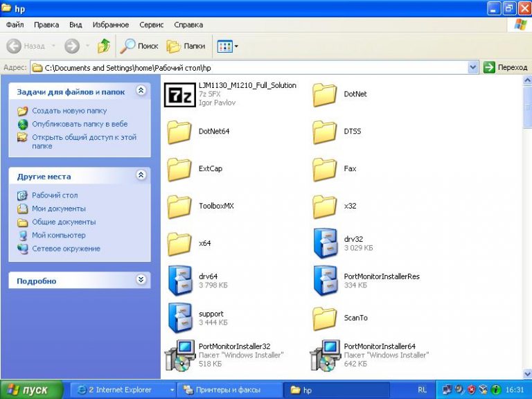Select the ToolboxMX folder icon
The width and height of the screenshot is (532, 399).
pos(179,206)
